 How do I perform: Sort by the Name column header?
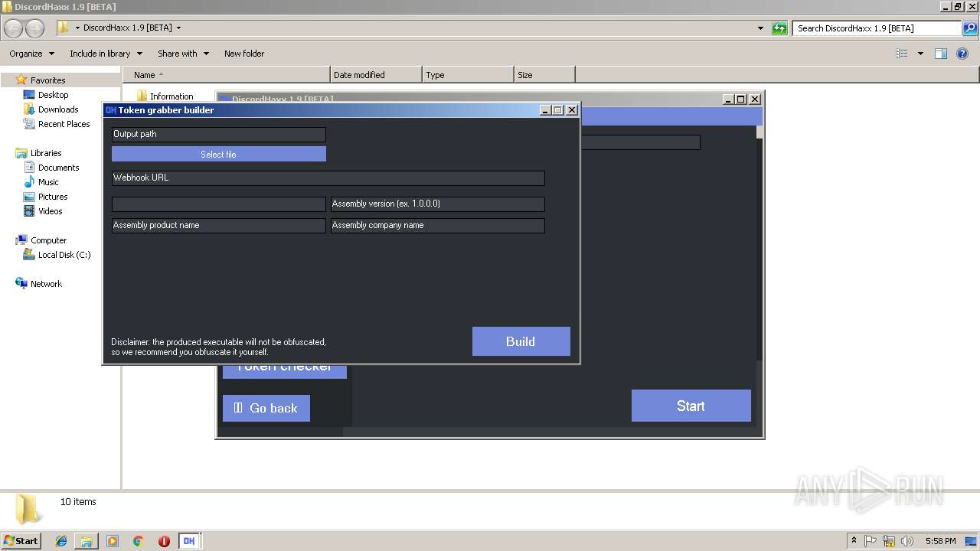coord(227,75)
